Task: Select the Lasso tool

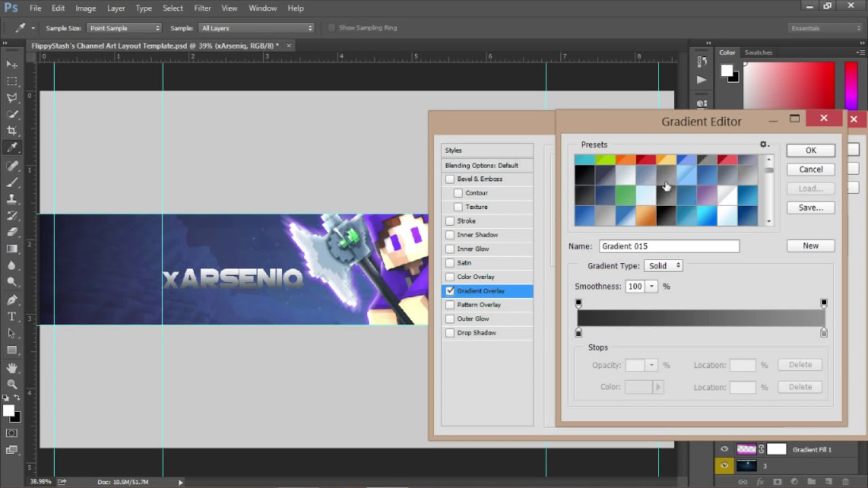Action: tap(12, 98)
